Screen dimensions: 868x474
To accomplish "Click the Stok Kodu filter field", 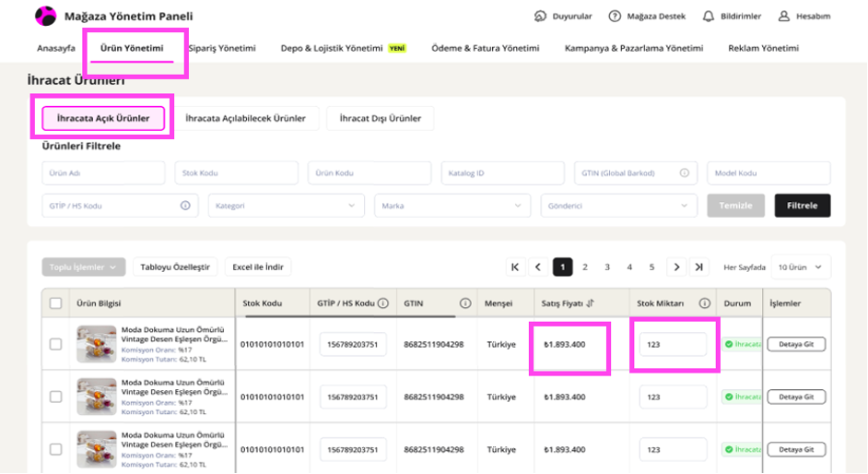I will pos(237,172).
